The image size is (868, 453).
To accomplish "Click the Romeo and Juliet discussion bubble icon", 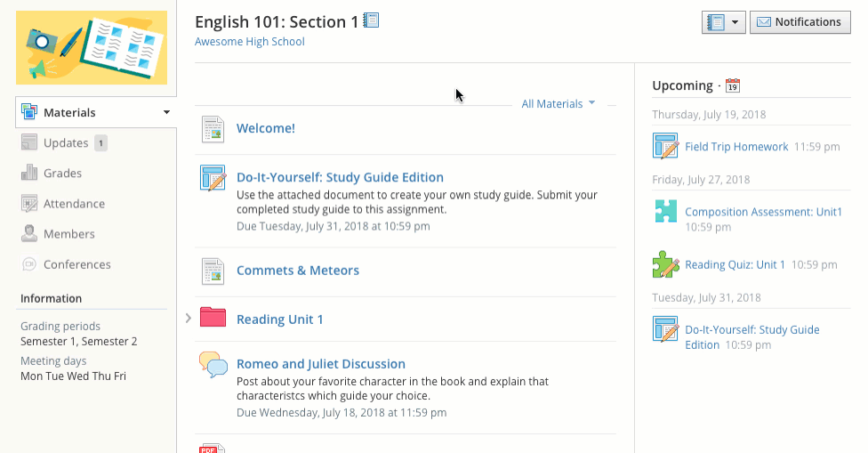I will pyautogui.click(x=213, y=364).
